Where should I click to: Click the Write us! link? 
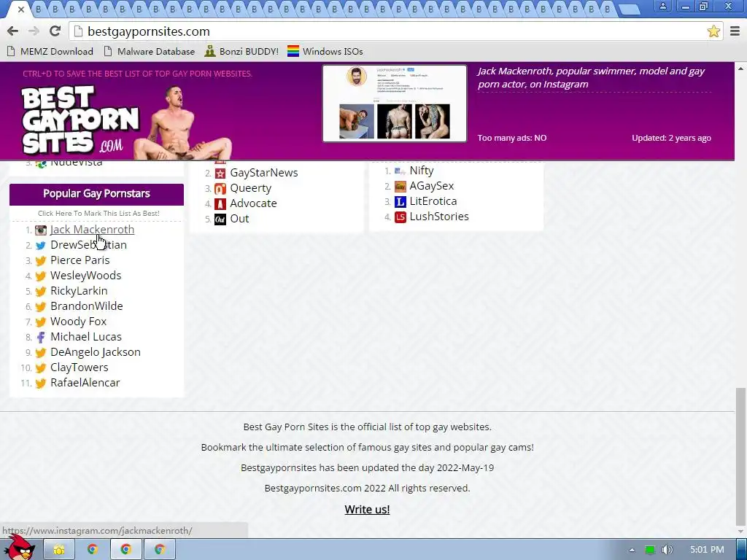pos(368,510)
